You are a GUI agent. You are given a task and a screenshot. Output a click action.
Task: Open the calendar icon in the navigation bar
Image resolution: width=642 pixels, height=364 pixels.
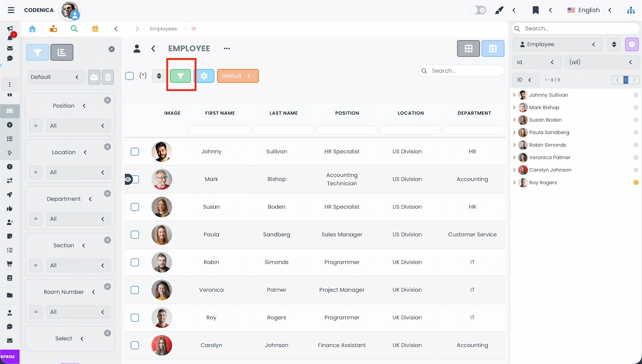click(95, 28)
